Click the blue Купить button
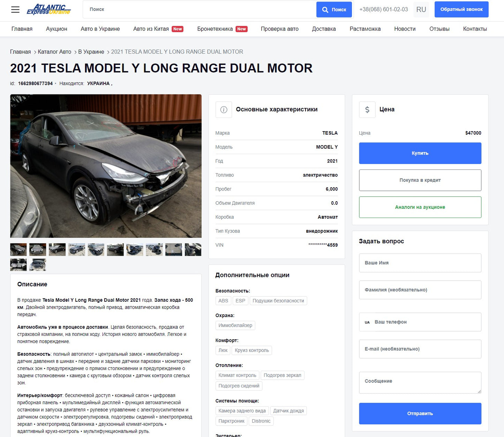 tap(420, 153)
